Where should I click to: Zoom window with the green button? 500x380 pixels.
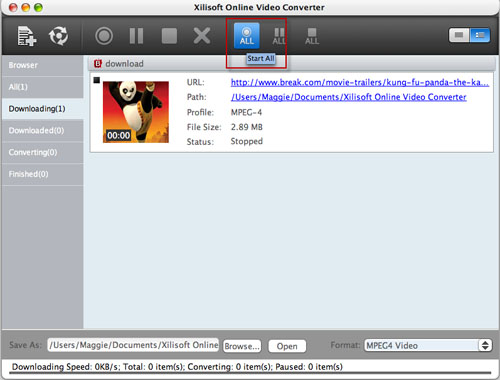pos(38,7)
